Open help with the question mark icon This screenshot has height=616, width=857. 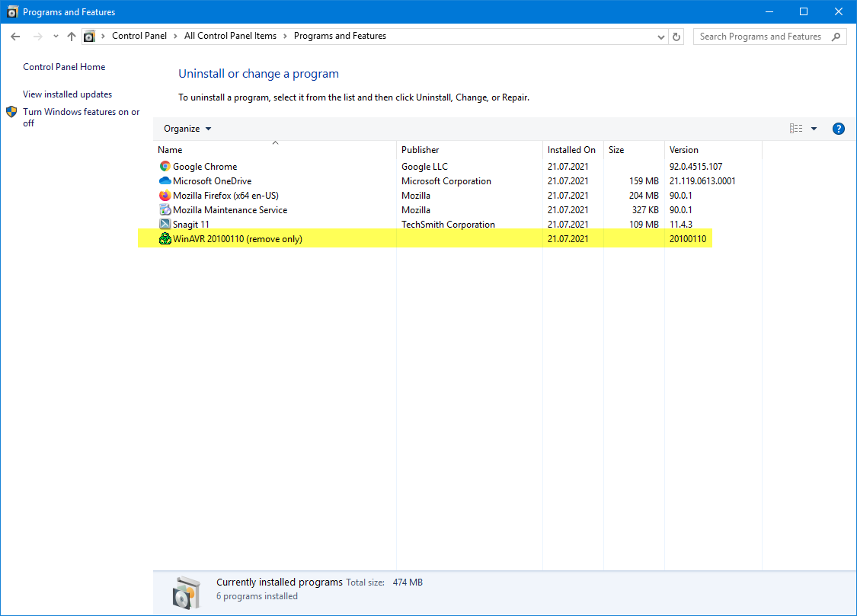[839, 129]
